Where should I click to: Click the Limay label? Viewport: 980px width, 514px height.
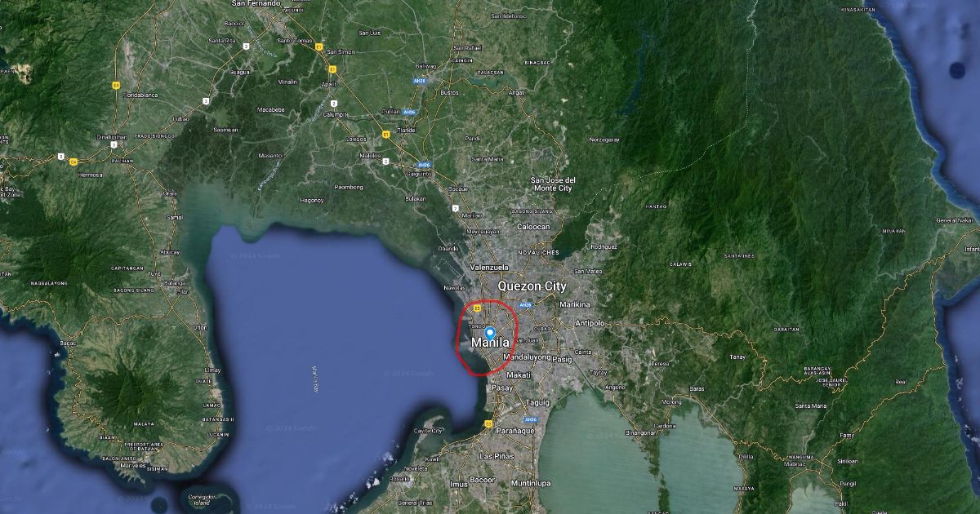pos(212,370)
